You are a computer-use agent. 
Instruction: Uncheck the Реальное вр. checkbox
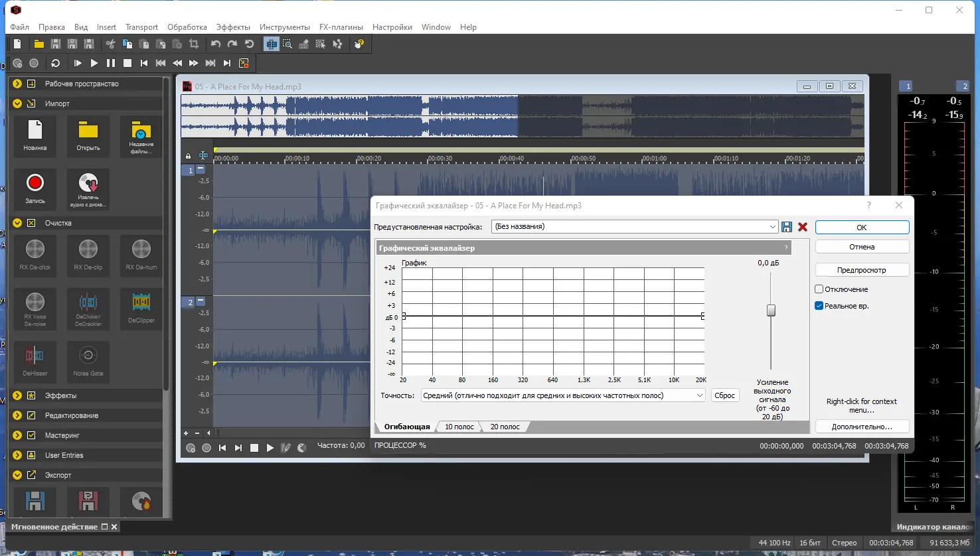point(819,306)
